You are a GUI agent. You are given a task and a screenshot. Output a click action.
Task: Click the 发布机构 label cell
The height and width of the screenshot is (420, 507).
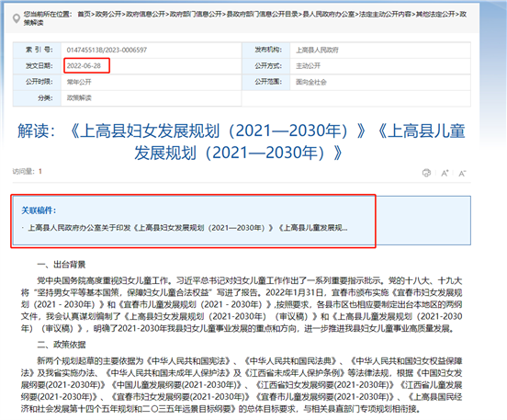point(265,50)
